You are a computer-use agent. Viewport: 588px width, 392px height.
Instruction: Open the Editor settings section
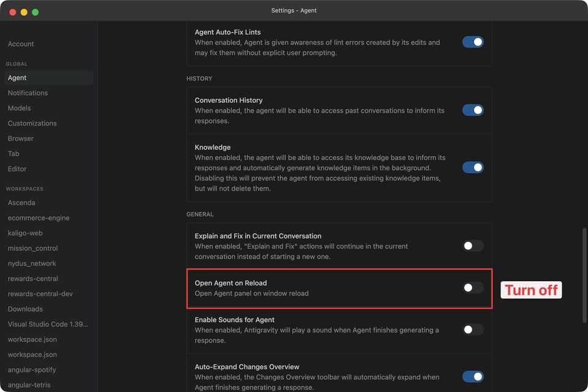(x=17, y=168)
